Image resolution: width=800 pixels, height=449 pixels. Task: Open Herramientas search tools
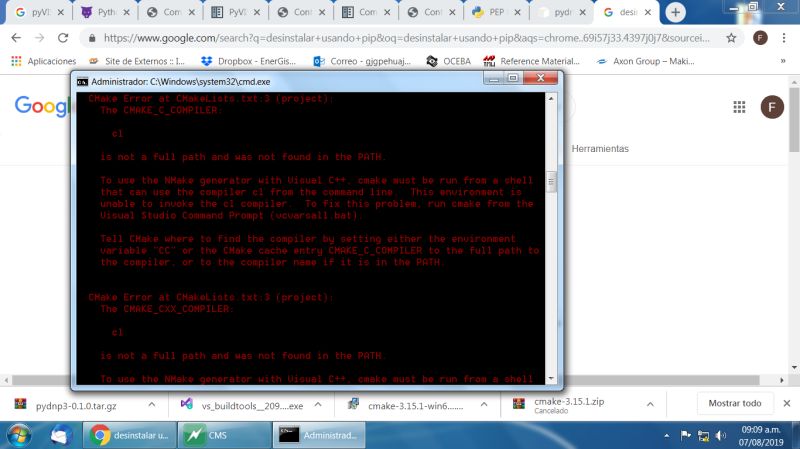coord(600,149)
